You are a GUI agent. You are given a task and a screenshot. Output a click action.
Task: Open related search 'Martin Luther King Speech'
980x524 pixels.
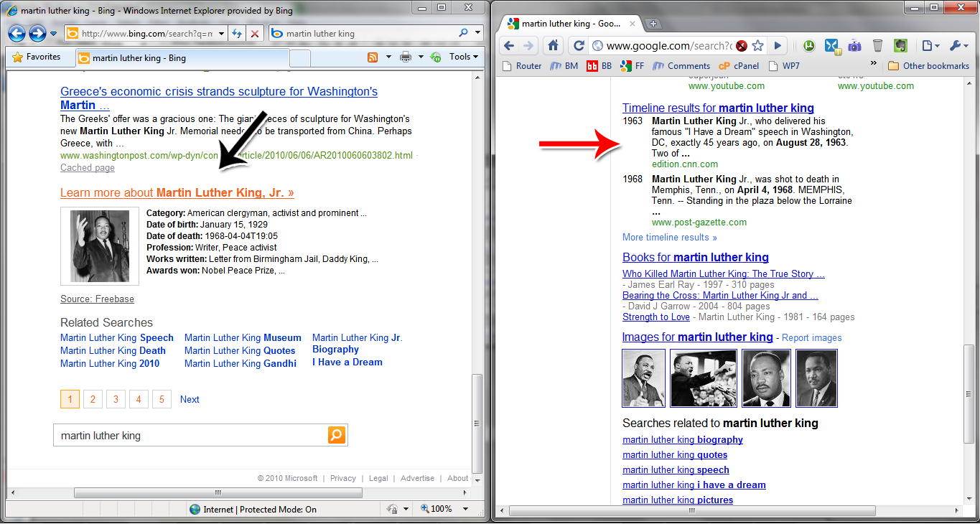117,337
